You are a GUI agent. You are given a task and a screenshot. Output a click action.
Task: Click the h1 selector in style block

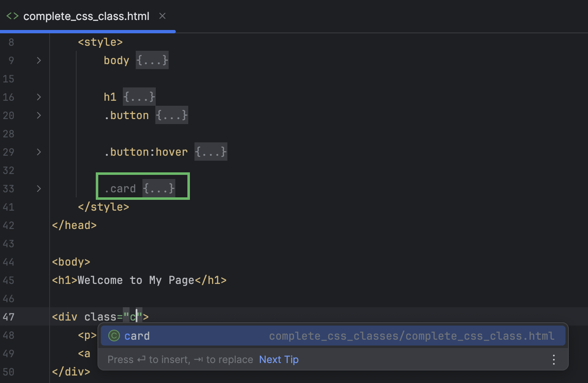(x=110, y=97)
